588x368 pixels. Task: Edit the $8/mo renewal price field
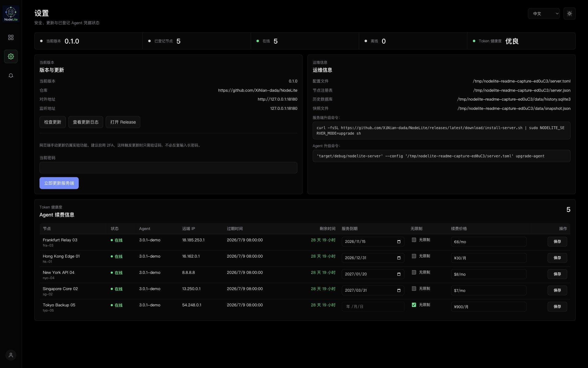[x=488, y=274]
